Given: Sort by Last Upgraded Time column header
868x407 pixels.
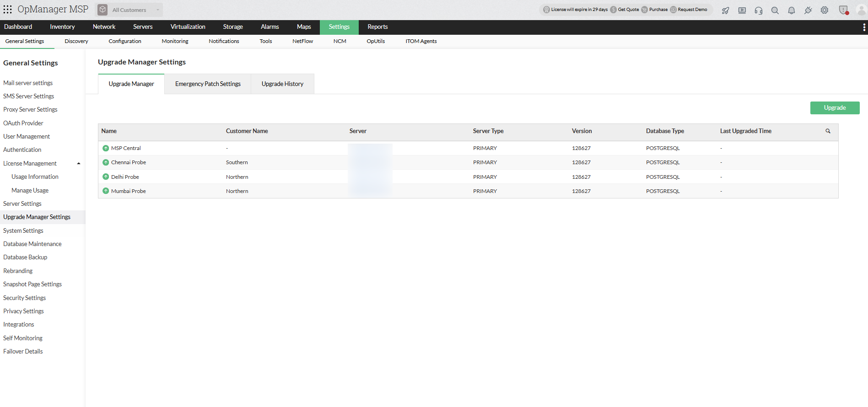Looking at the screenshot, I should 745,131.
